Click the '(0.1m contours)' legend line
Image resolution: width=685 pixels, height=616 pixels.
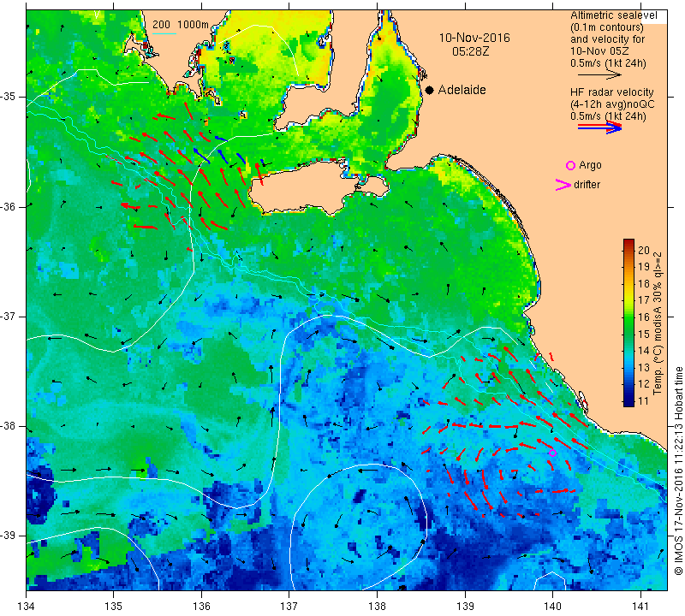click(x=607, y=27)
